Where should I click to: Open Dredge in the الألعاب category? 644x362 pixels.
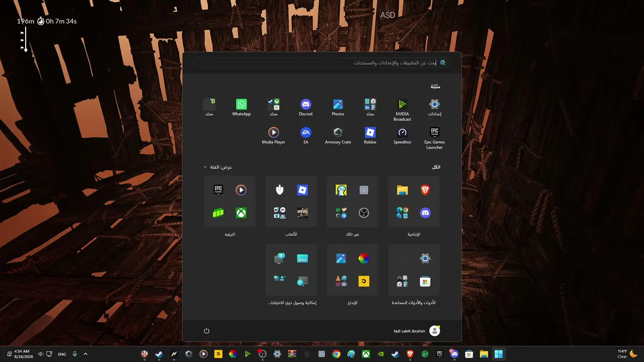302,213
